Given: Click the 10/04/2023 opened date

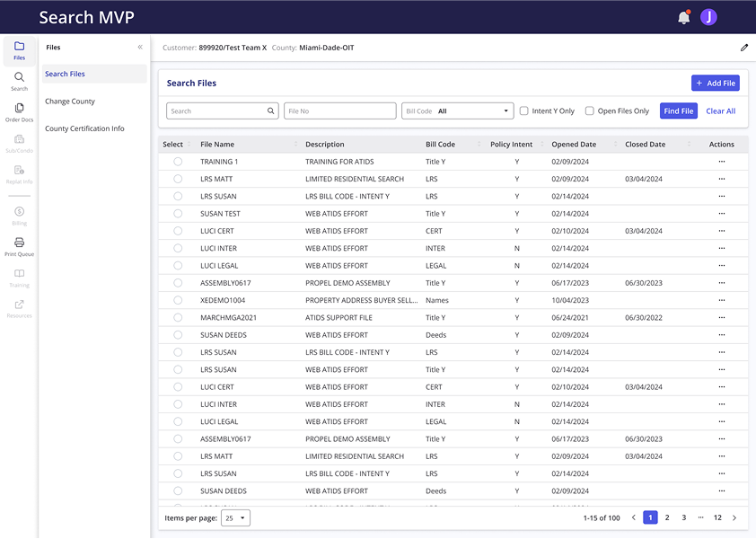Looking at the screenshot, I should pyautogui.click(x=570, y=300).
